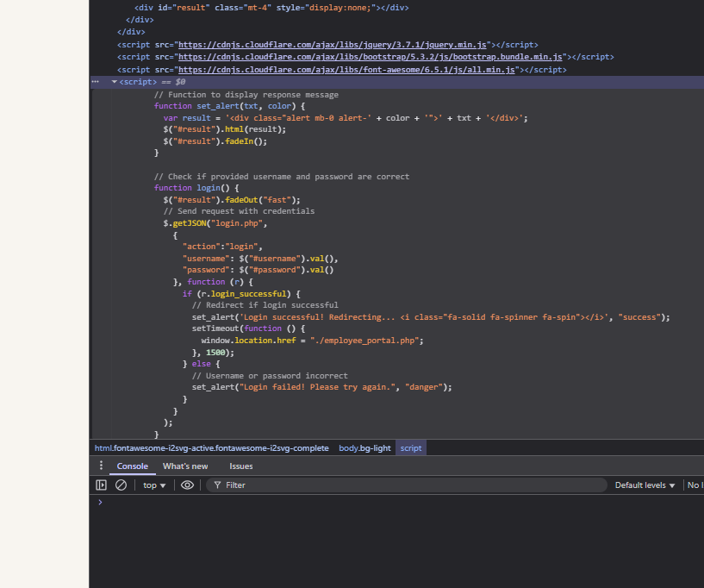Viewport: 704px width, 588px height.
Task: Select the script breadcrumb item
Action: point(411,448)
